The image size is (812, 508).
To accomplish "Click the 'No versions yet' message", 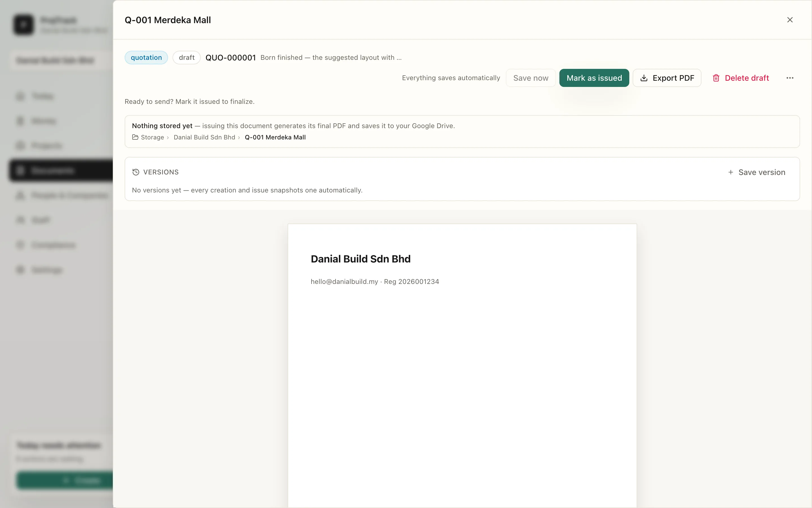I will [x=247, y=190].
